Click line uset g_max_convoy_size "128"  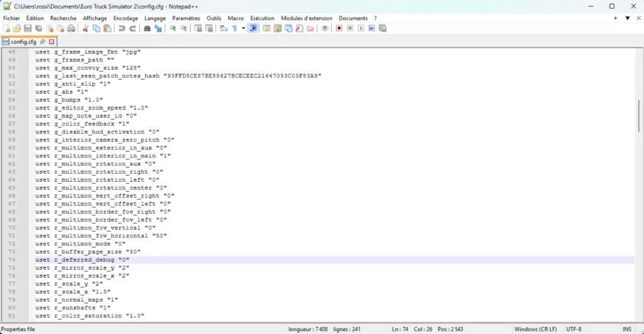click(x=88, y=68)
